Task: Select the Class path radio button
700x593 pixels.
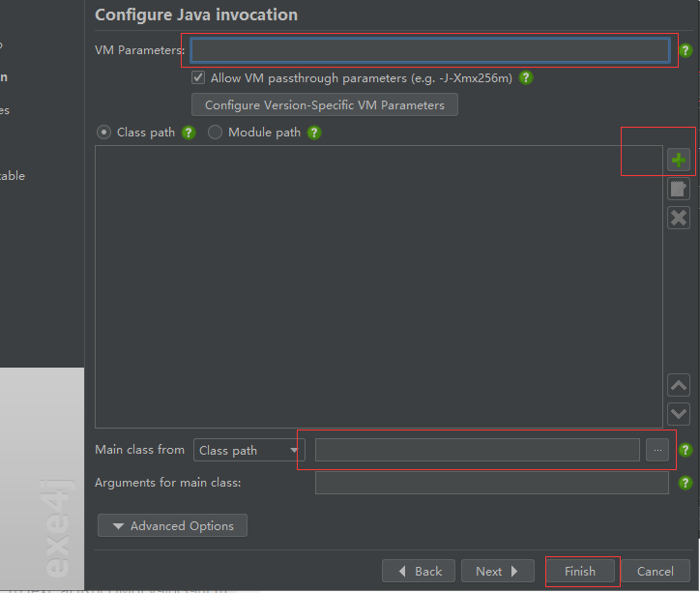Action: pos(103,133)
